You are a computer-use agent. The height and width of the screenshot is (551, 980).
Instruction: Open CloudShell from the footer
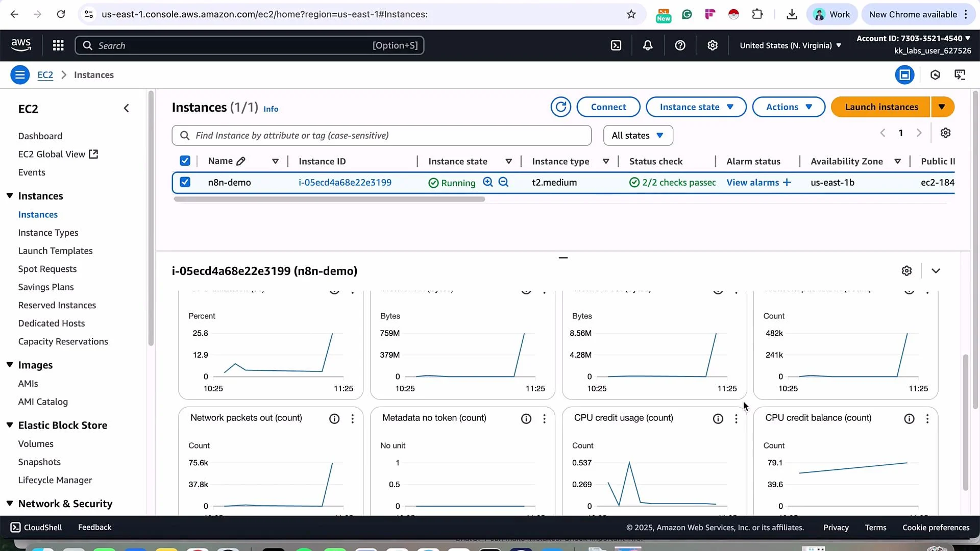(x=36, y=528)
